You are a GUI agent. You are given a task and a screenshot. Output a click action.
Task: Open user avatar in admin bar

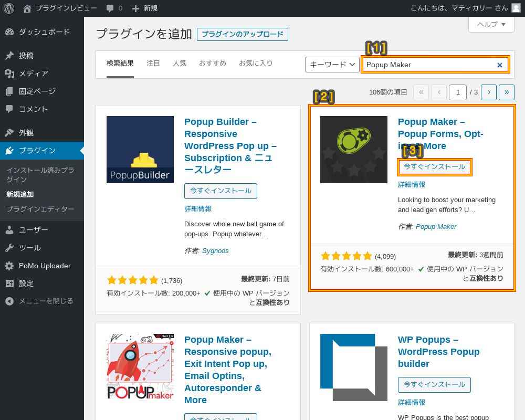pos(516,8)
